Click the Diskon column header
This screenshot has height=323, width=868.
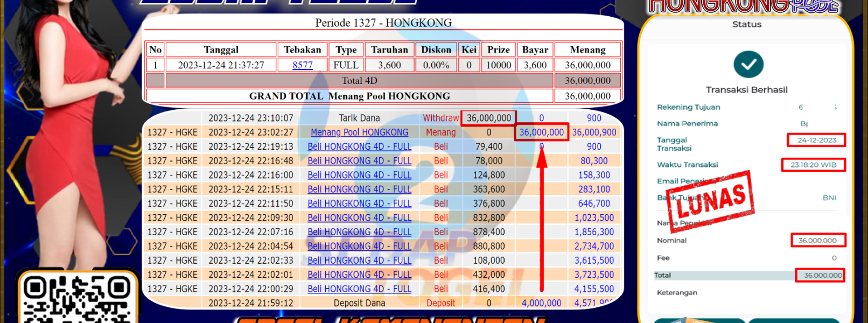point(436,50)
